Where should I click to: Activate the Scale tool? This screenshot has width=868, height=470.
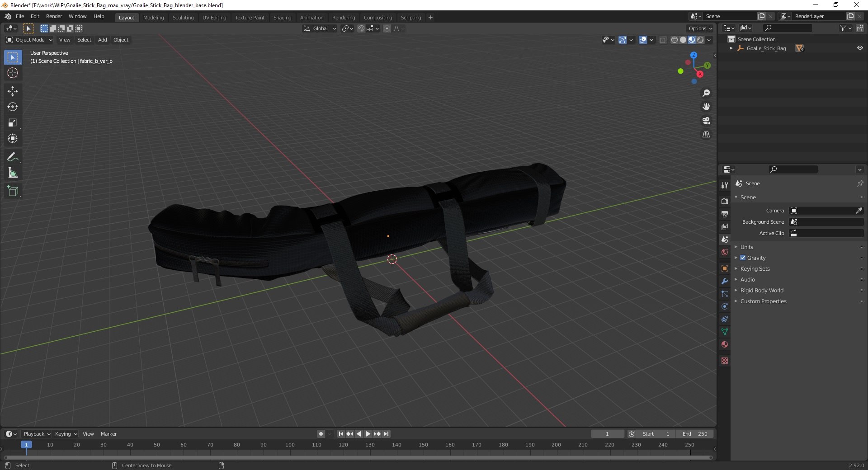pos(13,123)
